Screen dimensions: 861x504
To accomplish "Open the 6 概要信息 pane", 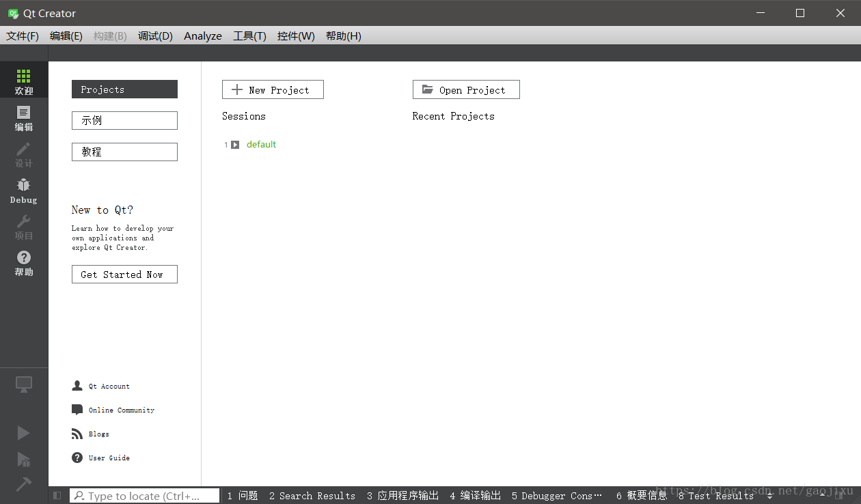I will (x=642, y=496).
